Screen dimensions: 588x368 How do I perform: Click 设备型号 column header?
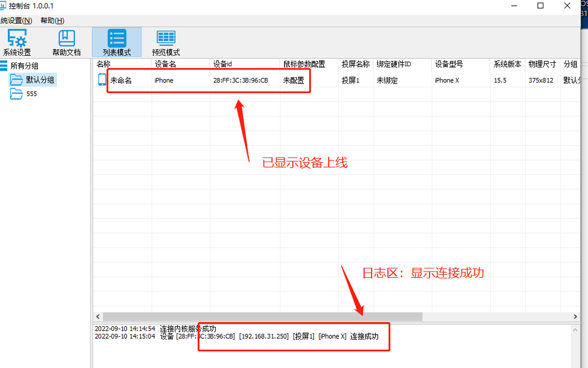click(449, 64)
